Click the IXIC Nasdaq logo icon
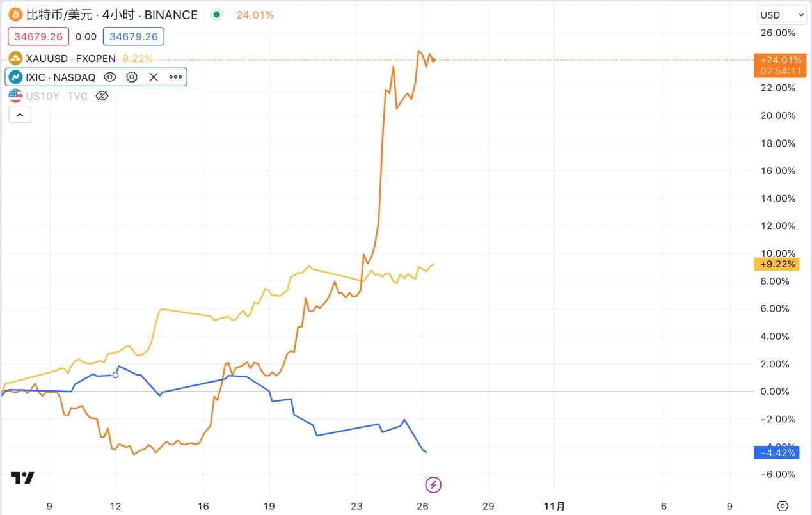This screenshot has height=515, width=812. [x=15, y=77]
